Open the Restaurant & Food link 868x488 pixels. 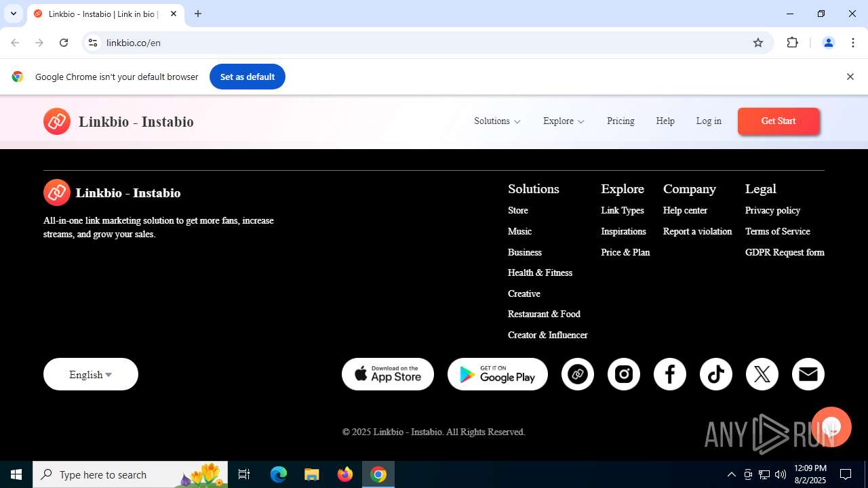point(544,314)
